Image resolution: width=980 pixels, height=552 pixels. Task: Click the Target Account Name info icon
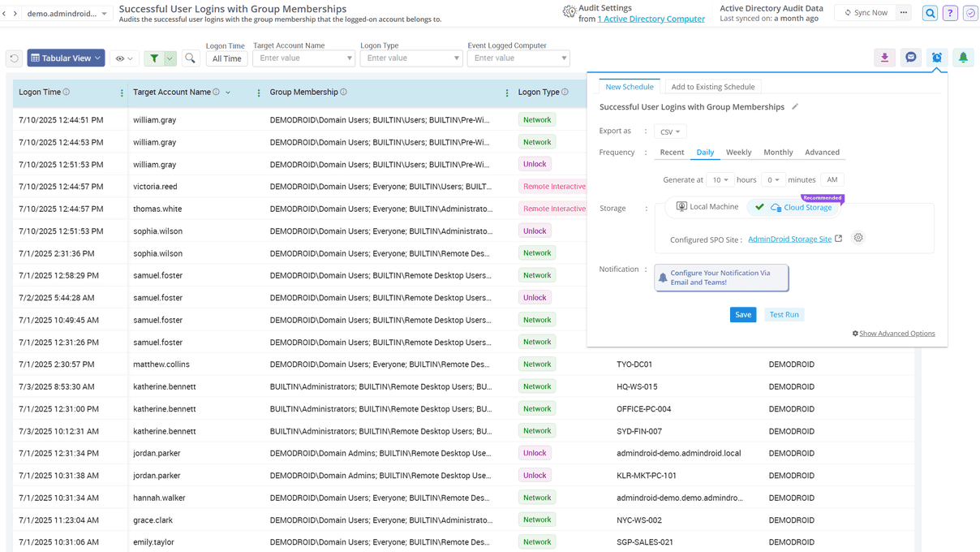click(216, 93)
